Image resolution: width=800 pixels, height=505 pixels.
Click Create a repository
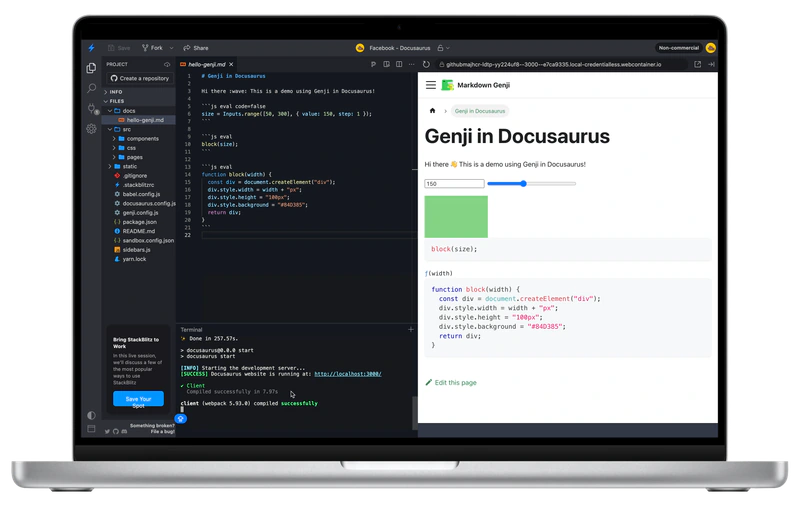[x=140, y=79]
